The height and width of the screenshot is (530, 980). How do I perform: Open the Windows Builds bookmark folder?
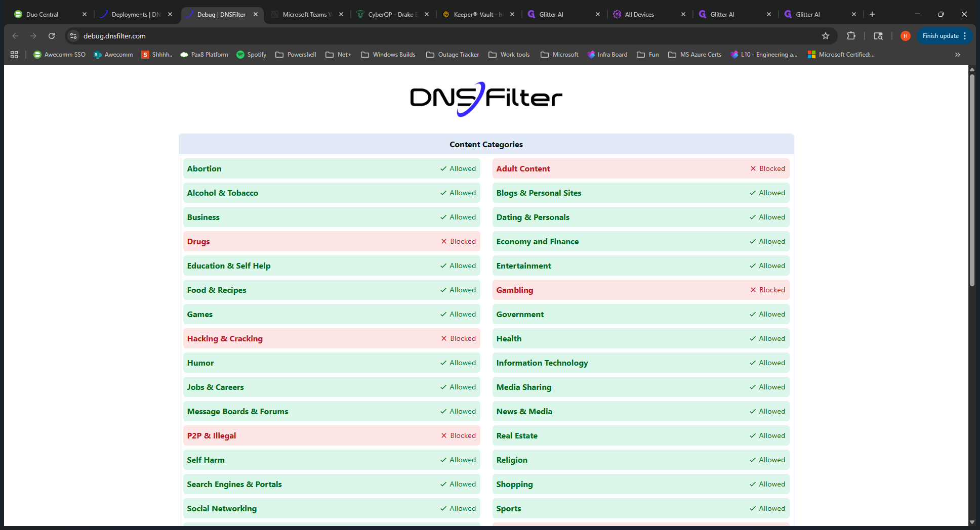tap(388, 55)
